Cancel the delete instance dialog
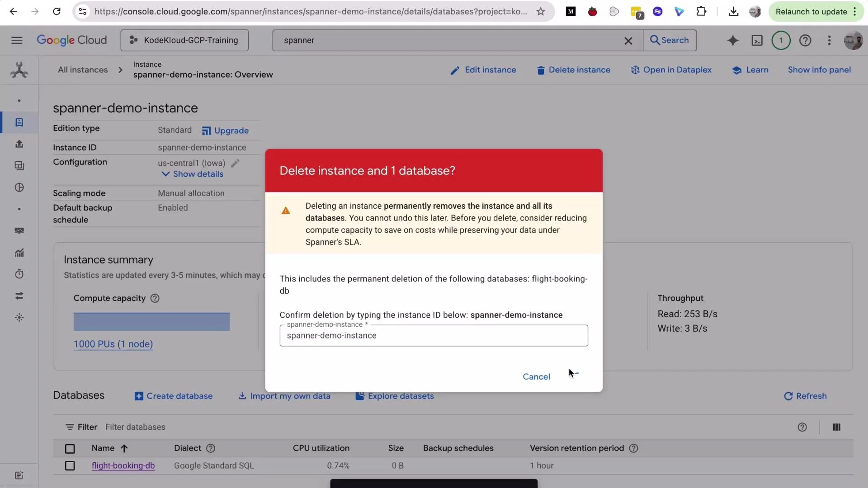The image size is (868, 488). coord(536,376)
